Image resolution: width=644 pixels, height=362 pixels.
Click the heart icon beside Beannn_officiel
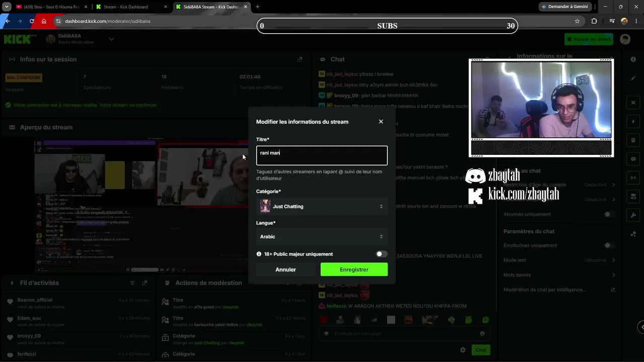(x=10, y=302)
